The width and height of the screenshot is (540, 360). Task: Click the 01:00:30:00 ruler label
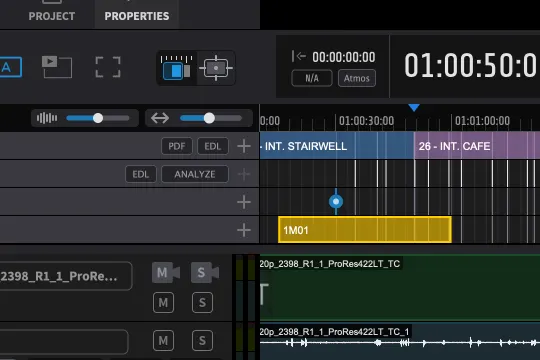[366, 121]
